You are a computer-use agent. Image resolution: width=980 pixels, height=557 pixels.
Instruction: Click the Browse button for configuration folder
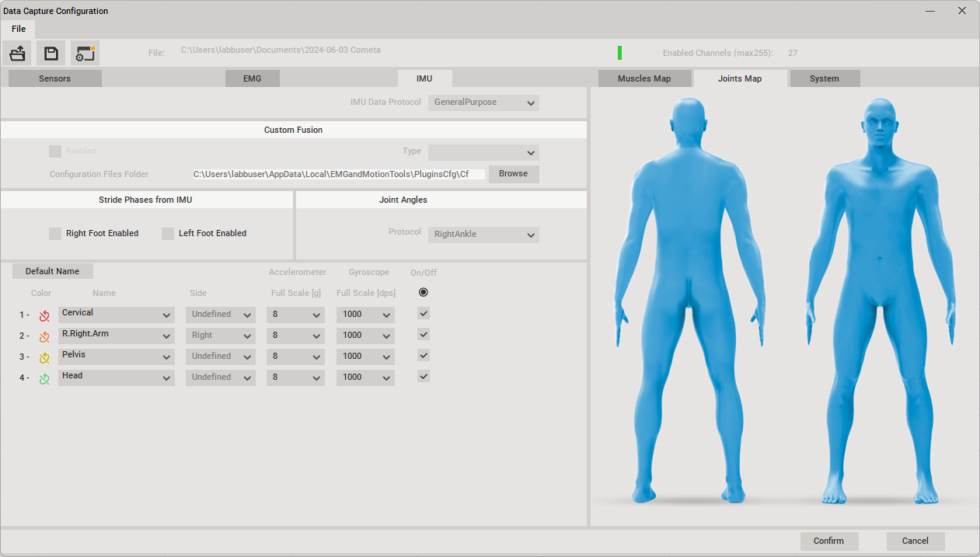(514, 174)
